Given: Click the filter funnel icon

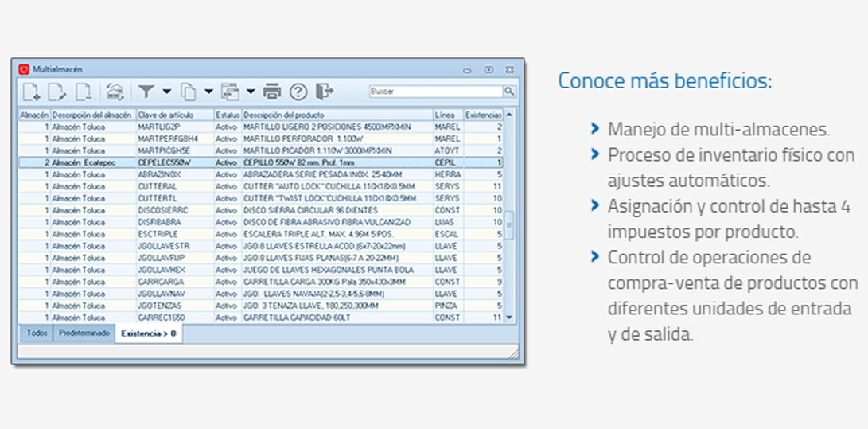Looking at the screenshot, I should click(x=146, y=92).
